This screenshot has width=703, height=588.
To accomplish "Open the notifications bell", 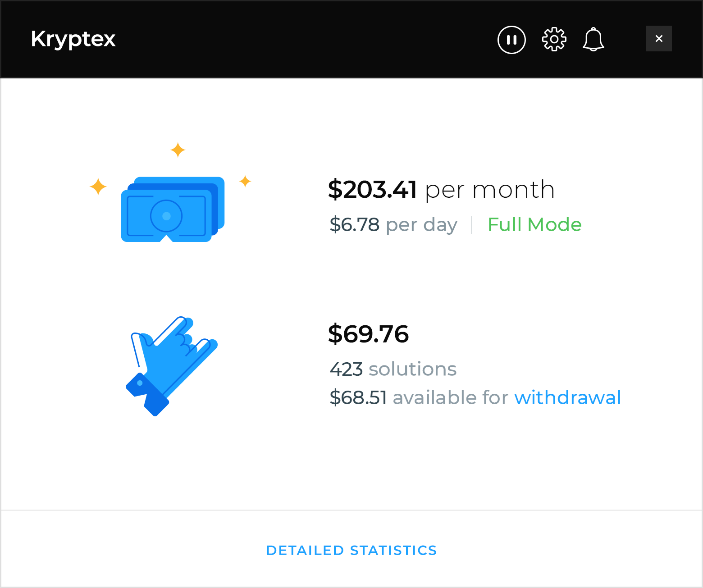I will pyautogui.click(x=593, y=40).
